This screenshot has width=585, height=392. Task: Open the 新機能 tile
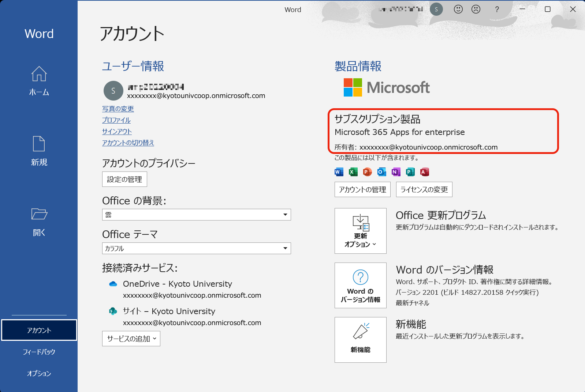[361, 340]
